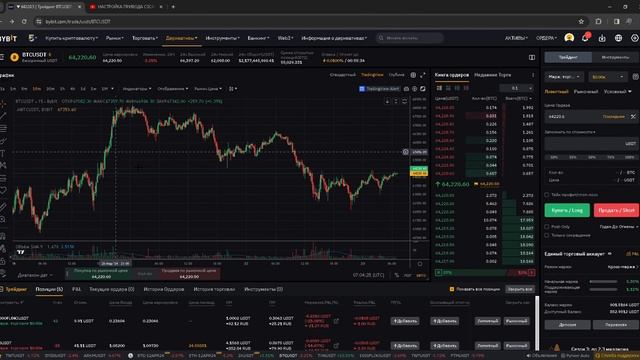Take a chart snapshot with camera icon
The width and height of the screenshot is (640, 360).
click(406, 89)
